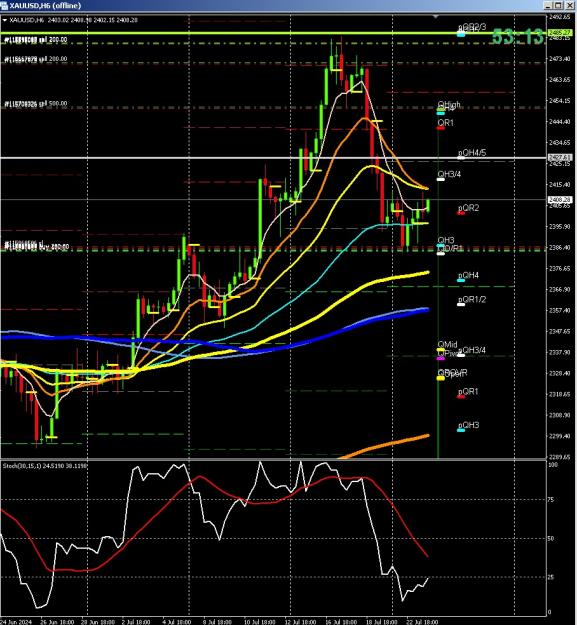Click the '2 Jul 18:00' label on time axis
577x625 pixels.
pos(135,622)
